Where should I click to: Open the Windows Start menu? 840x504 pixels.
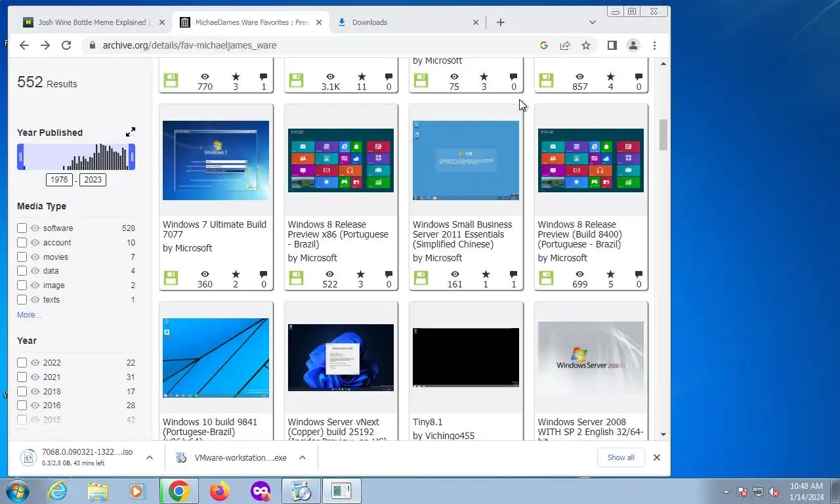(x=16, y=491)
